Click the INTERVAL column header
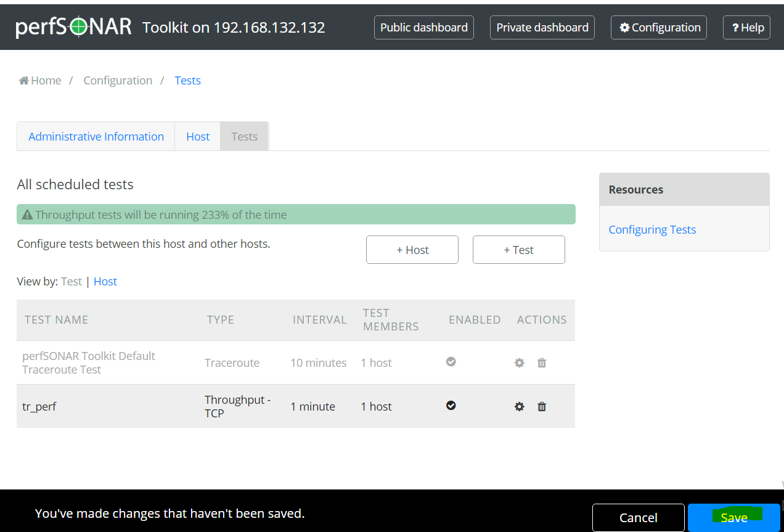Image resolution: width=784 pixels, height=532 pixels. coord(320,319)
